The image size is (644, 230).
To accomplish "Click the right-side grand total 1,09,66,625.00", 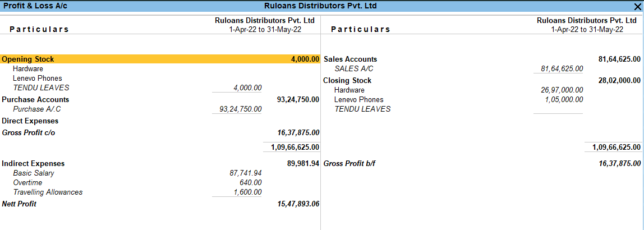I will coord(617,147).
